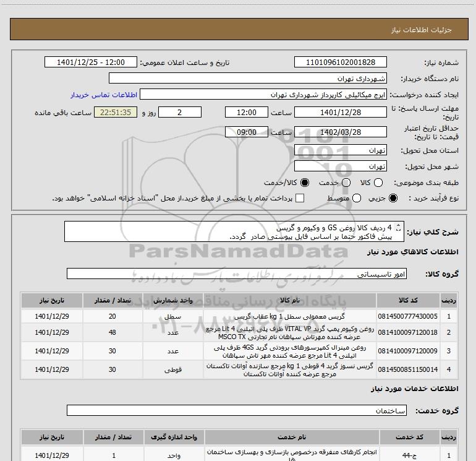Click the services table header نام خدمت

pyautogui.click(x=291, y=437)
